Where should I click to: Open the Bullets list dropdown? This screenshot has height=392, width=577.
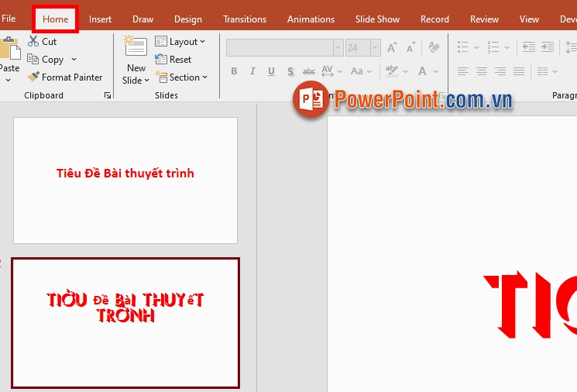(477, 47)
